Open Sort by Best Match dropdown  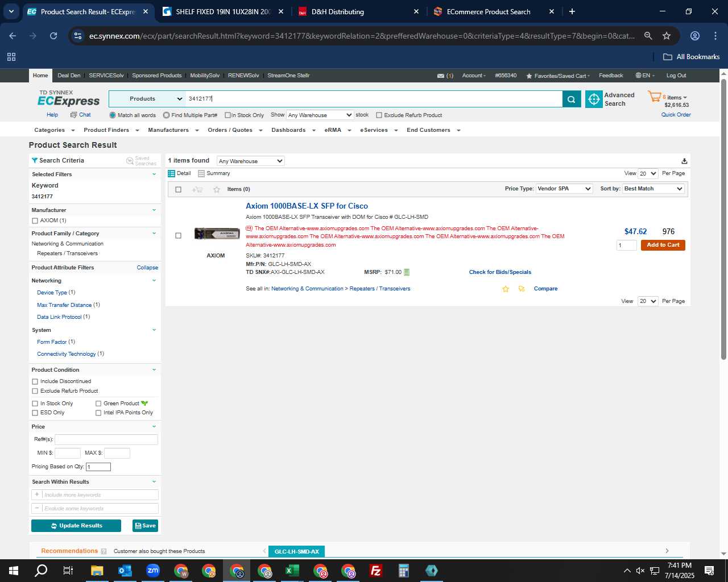coord(653,189)
